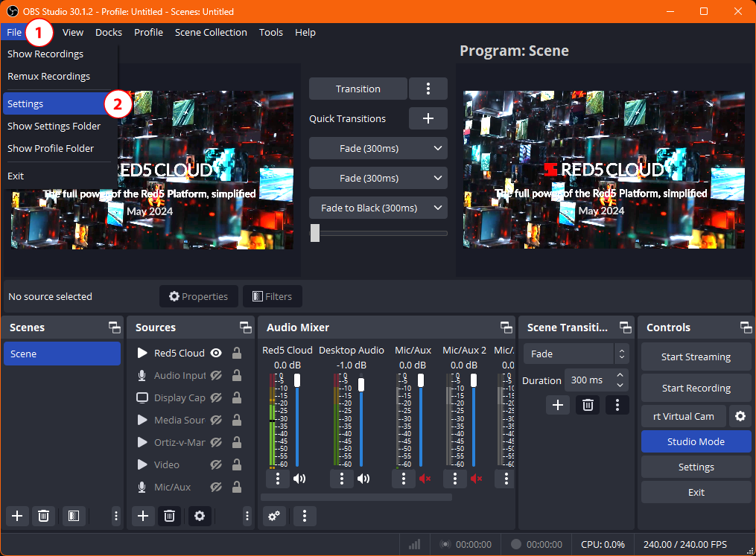Open the View menu
Image resolution: width=756 pixels, height=556 pixels.
pos(73,32)
